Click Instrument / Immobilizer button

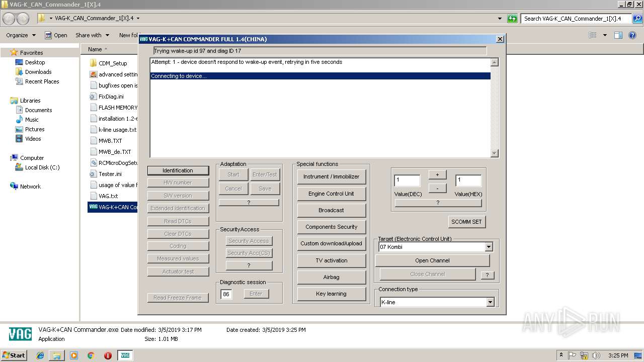tap(331, 176)
